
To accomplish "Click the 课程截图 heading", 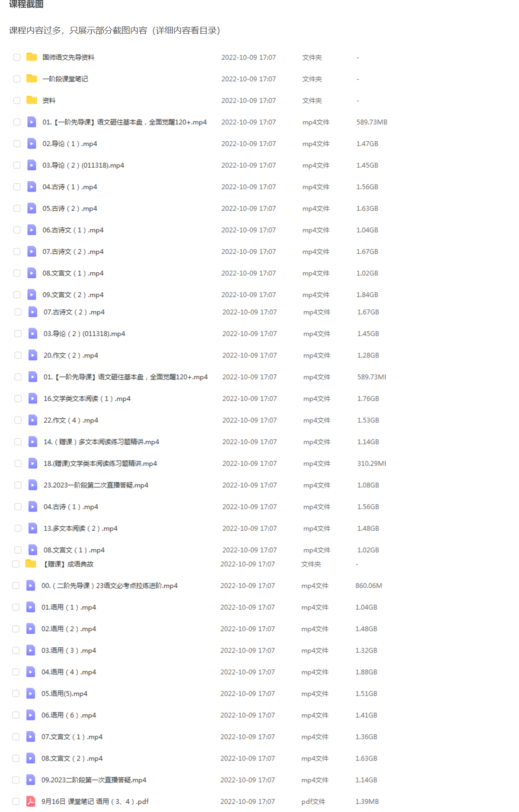I will (x=26, y=4).
